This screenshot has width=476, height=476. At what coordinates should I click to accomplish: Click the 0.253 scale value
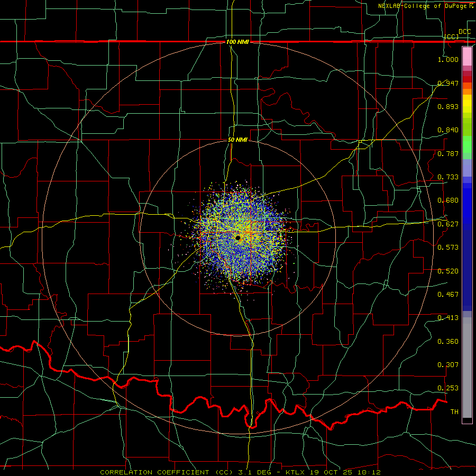click(x=448, y=388)
